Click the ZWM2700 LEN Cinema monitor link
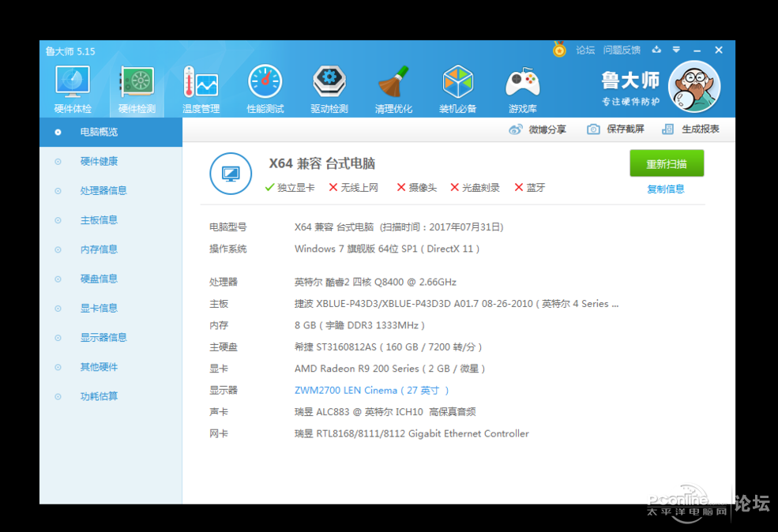The image size is (778, 532). pyautogui.click(x=371, y=390)
